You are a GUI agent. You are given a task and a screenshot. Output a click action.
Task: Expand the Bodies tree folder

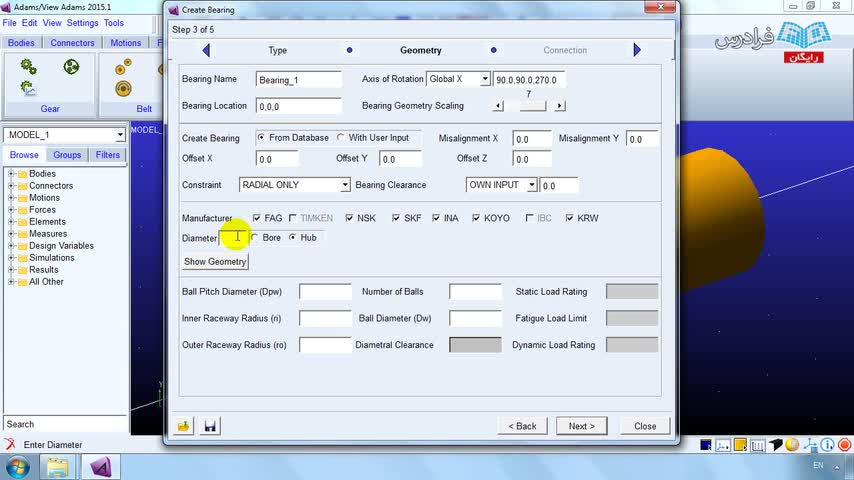tap(10, 174)
